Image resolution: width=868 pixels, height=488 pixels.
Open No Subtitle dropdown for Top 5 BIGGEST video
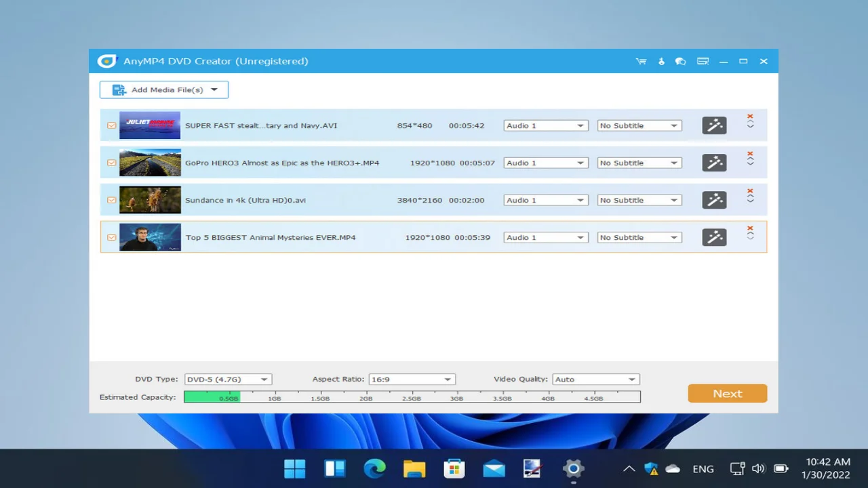click(x=639, y=237)
